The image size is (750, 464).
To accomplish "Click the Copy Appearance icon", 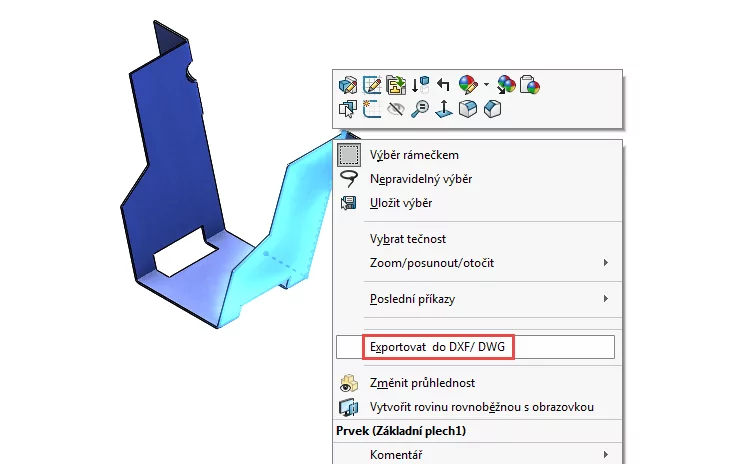I will (506, 85).
